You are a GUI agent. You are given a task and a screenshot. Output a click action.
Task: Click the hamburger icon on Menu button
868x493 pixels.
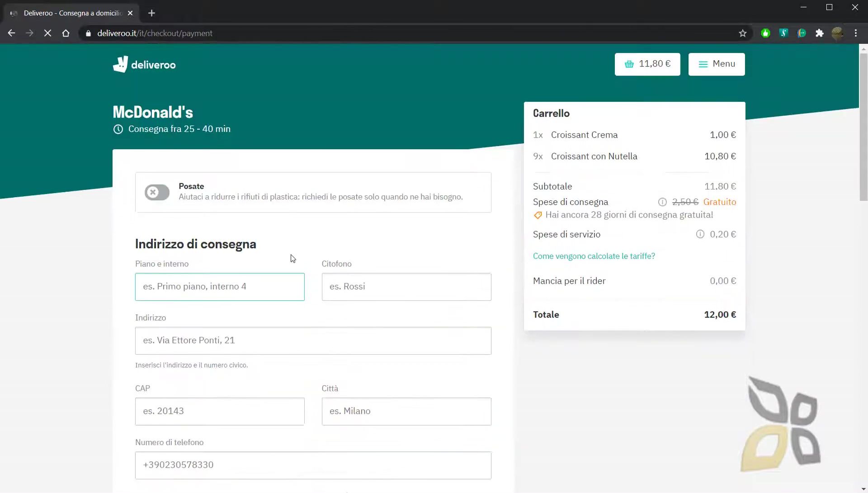(703, 64)
